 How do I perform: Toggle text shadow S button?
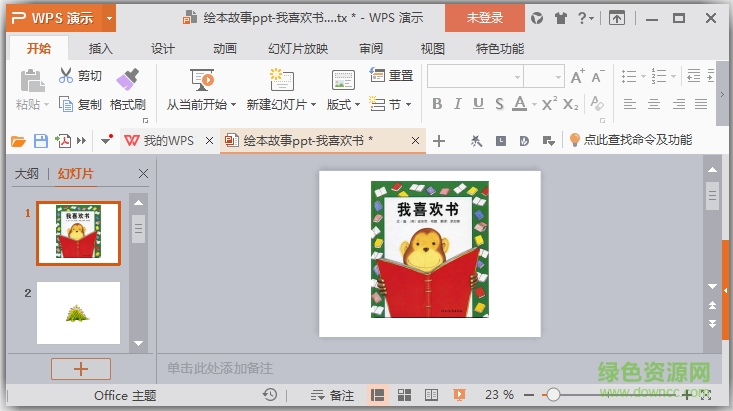(x=499, y=103)
